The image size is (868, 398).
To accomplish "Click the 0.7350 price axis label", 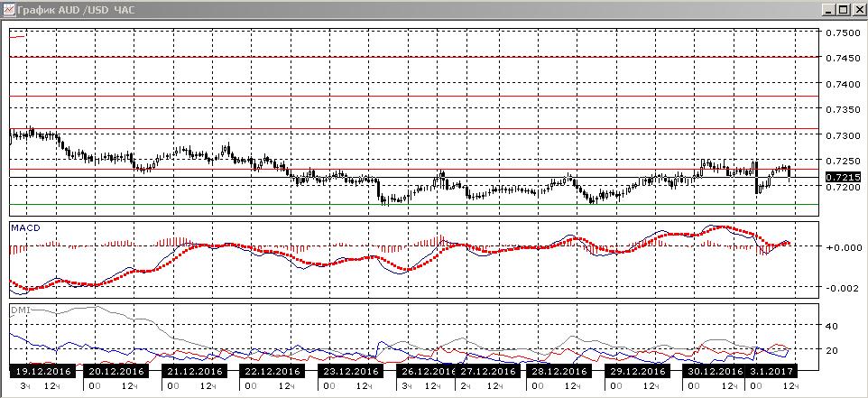I will coord(842,110).
